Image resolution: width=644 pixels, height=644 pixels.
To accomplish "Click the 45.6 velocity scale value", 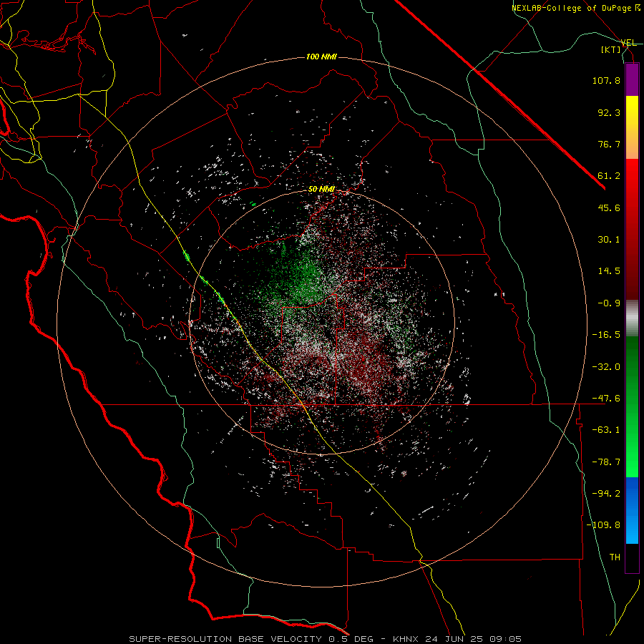I will (609, 208).
